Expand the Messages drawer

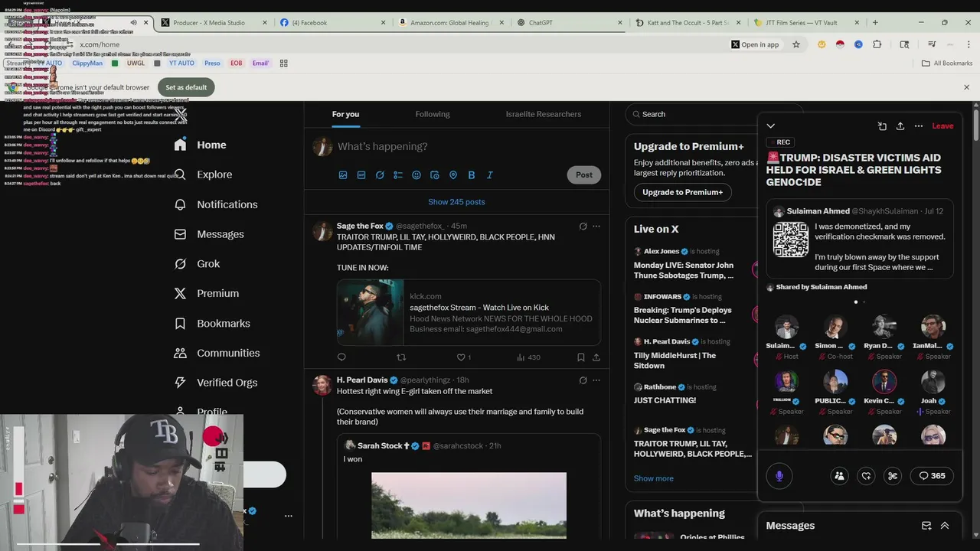pyautogui.click(x=945, y=526)
